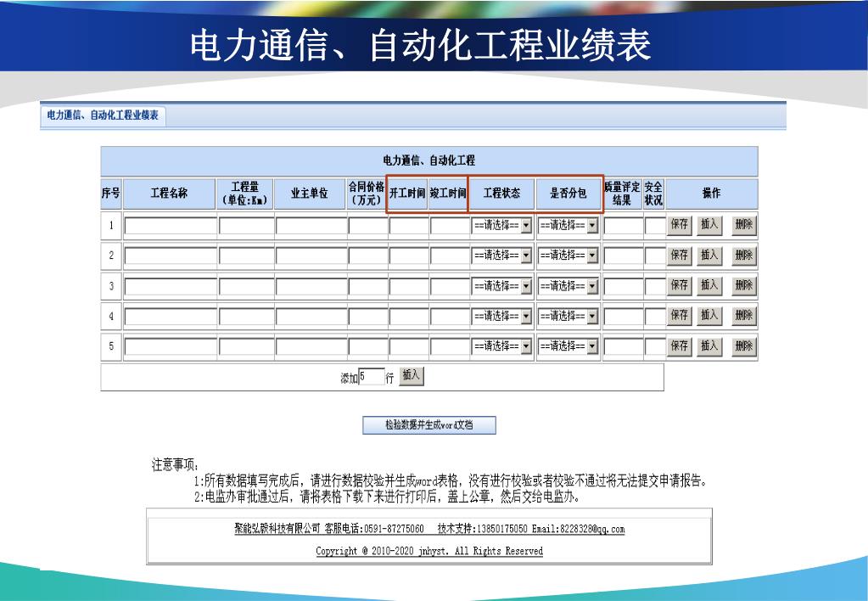Open row 2 是否分包 dropdown
Image resolution: width=868 pixels, height=601 pixels.
tap(568, 256)
